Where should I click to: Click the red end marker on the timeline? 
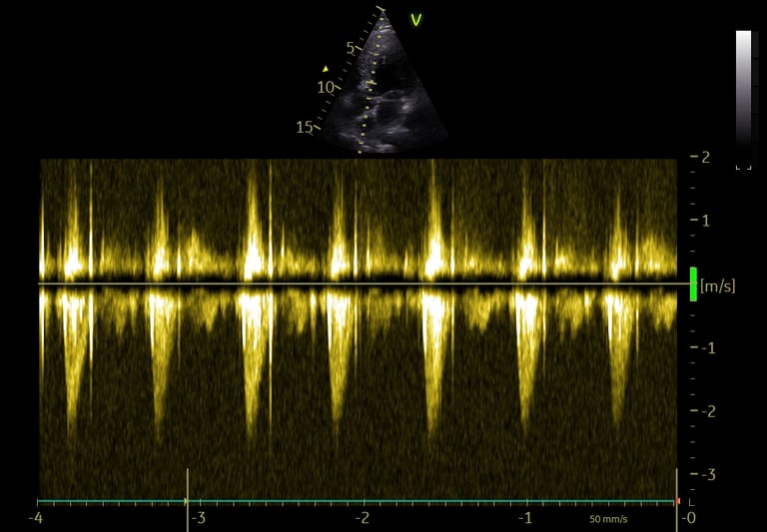(677, 501)
